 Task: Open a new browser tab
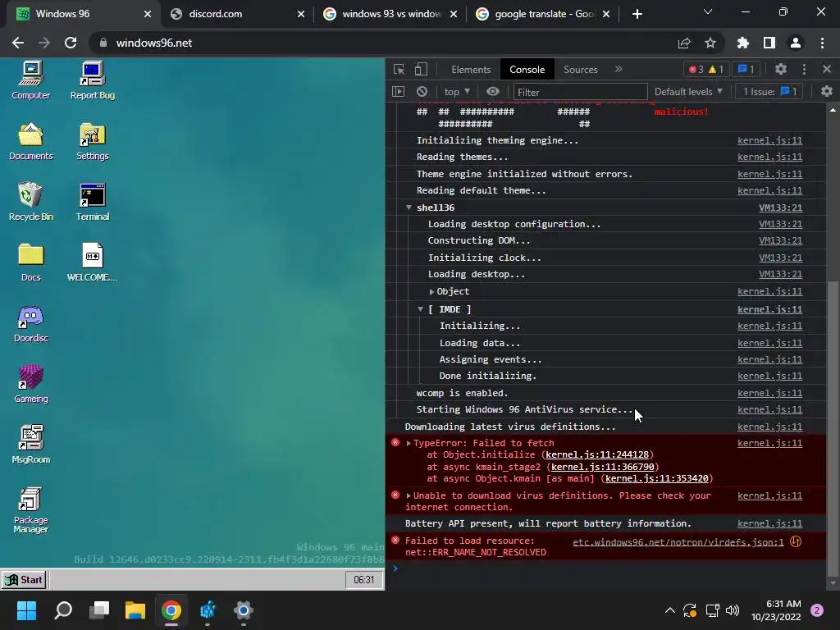(637, 14)
